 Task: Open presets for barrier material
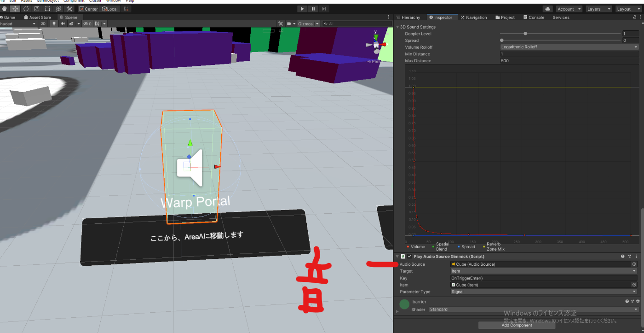632,301
